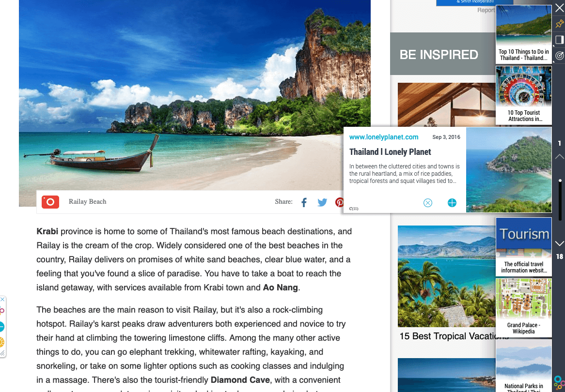Open the official travel information website card

523,247
